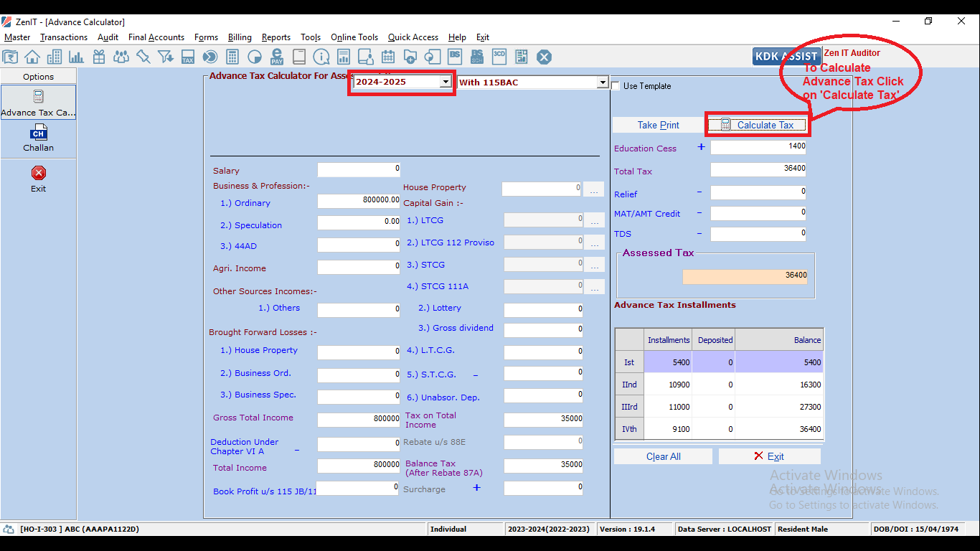Click the Relief amount field
The width and height of the screenshot is (980, 551).
758,192
